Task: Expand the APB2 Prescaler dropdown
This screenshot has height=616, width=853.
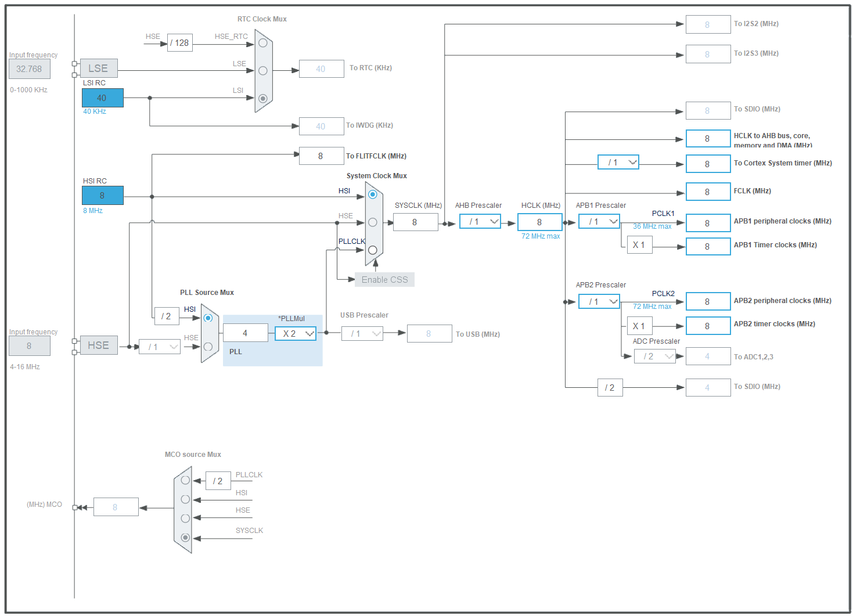Action: [599, 301]
